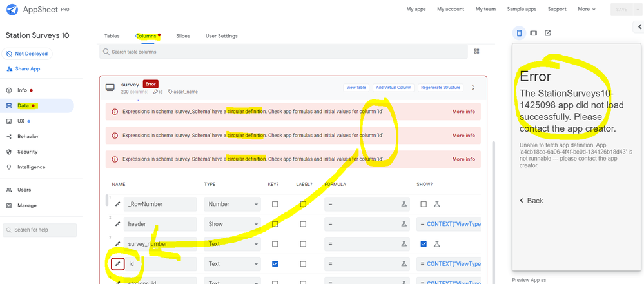Edit the _RowNumber column with pencil icon
644x284 pixels.
118,204
